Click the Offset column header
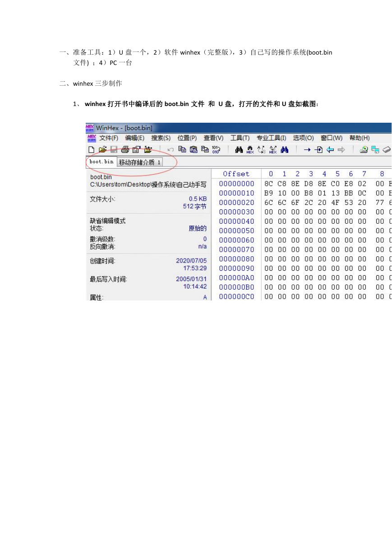This screenshot has width=392, height=554. (x=236, y=174)
